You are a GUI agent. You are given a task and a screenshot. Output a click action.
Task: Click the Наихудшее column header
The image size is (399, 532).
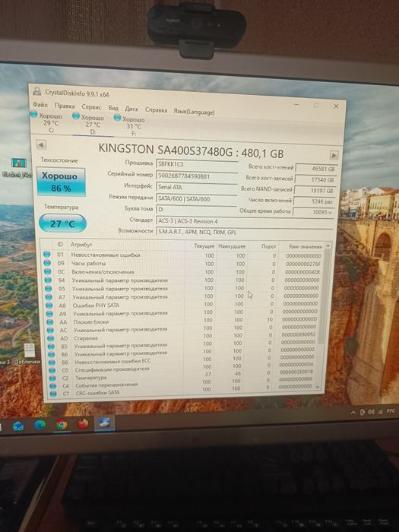[x=232, y=246]
